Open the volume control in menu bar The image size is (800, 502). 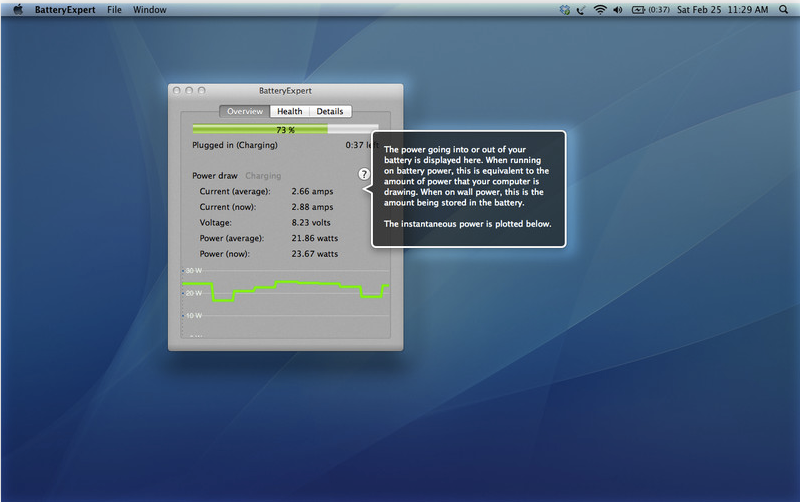coord(618,10)
